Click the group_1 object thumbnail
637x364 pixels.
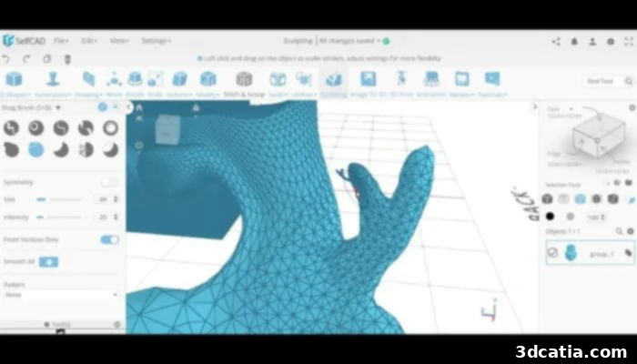[571, 253]
